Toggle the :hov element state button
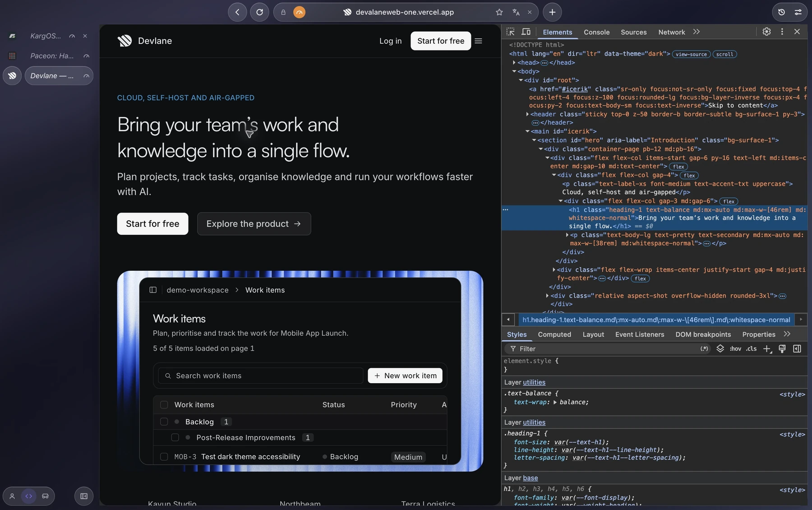 (735, 348)
